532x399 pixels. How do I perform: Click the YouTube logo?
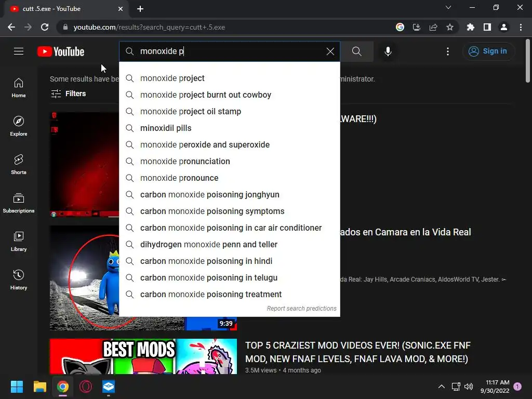coord(61,51)
